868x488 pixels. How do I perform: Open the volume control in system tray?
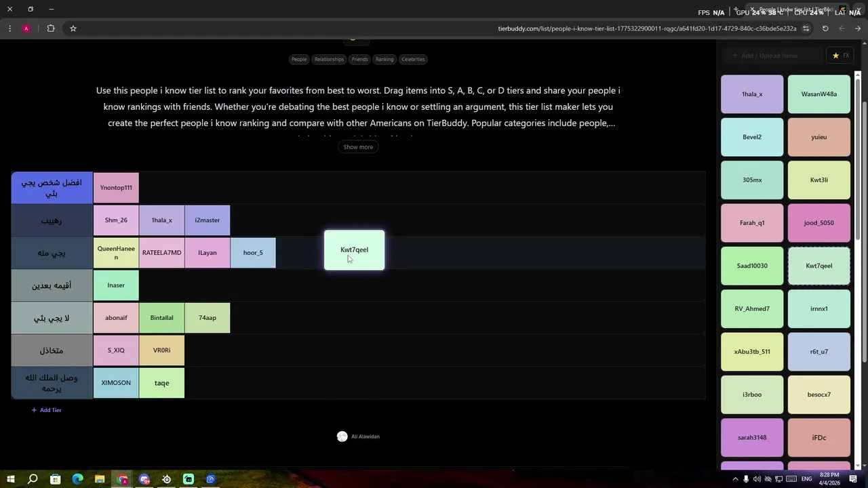(757, 479)
